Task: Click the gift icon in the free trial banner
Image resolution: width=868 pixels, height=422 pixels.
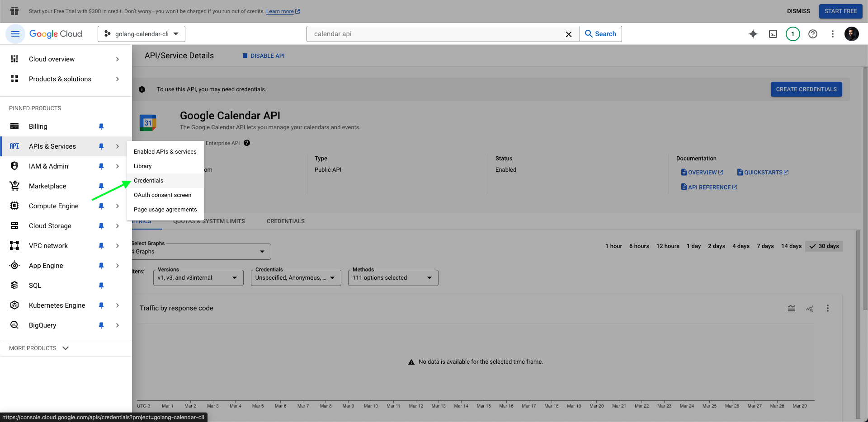Action: (x=14, y=11)
